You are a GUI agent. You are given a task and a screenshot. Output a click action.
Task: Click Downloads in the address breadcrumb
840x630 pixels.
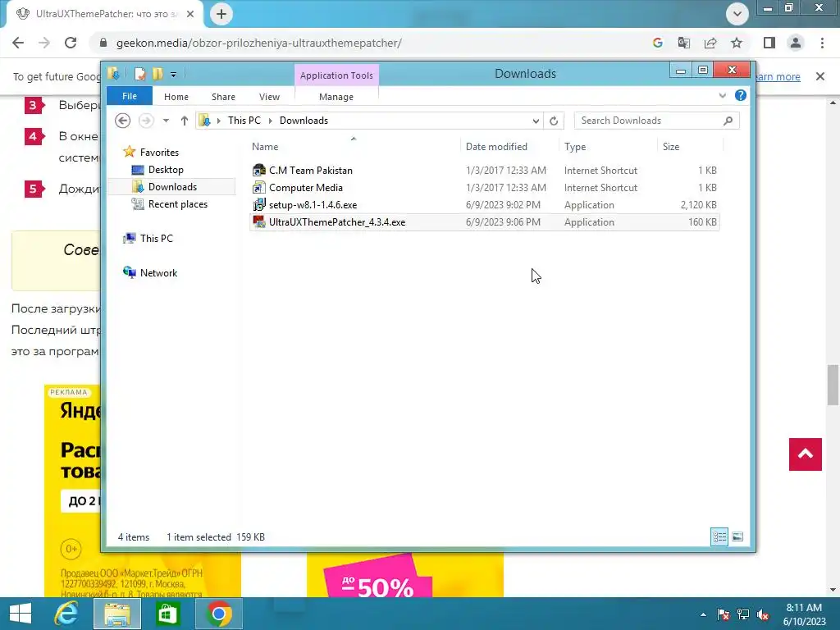click(x=304, y=121)
